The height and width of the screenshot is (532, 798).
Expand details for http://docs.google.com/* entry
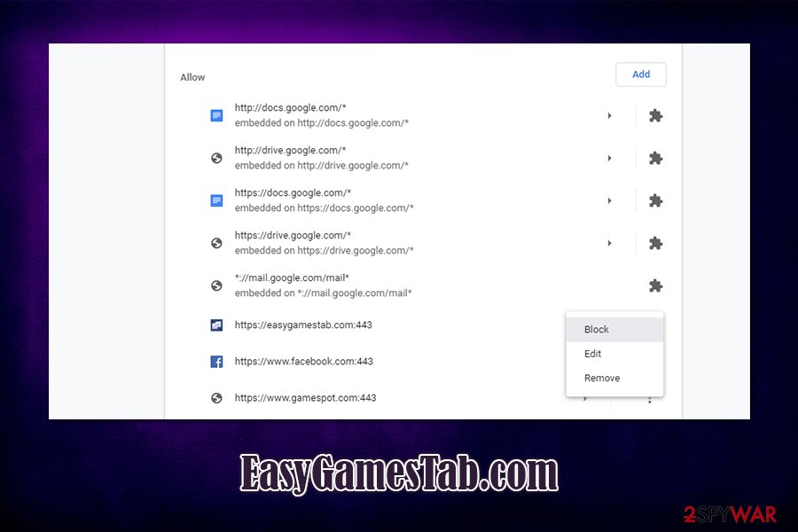pyautogui.click(x=609, y=115)
